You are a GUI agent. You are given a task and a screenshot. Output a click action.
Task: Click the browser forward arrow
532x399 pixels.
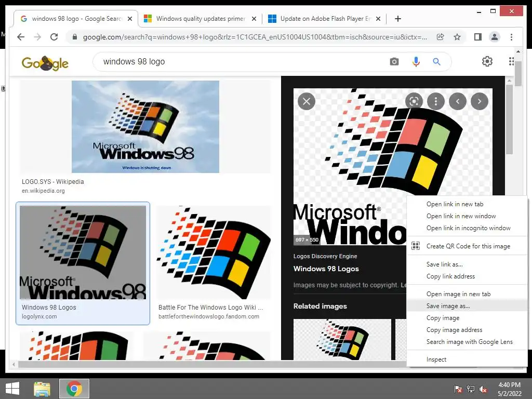[x=37, y=37]
